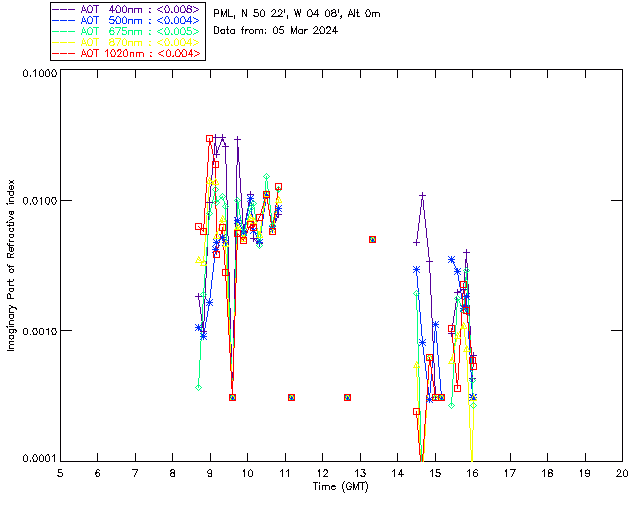
Task: Click the topmost red square marker near 9 GMT
Action: pos(209,139)
